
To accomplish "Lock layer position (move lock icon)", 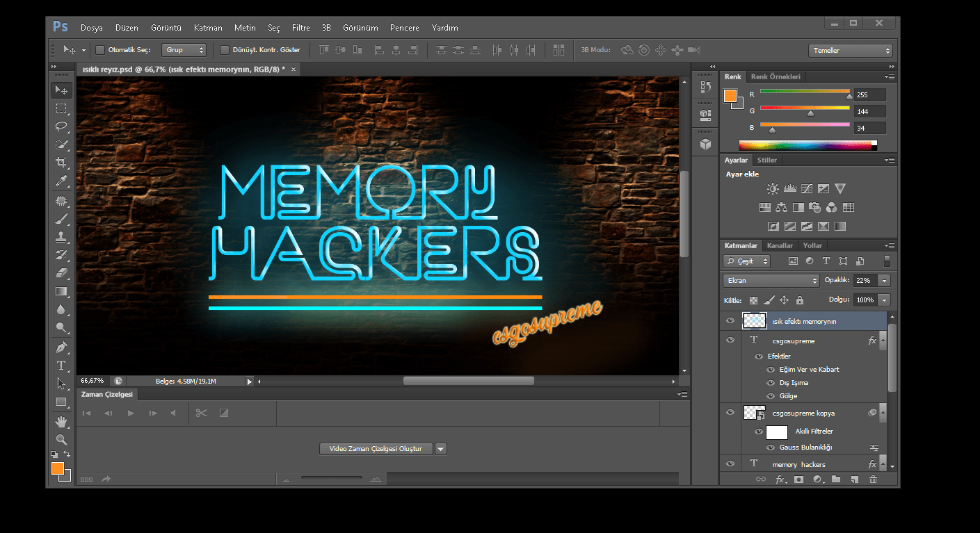I will [x=784, y=300].
